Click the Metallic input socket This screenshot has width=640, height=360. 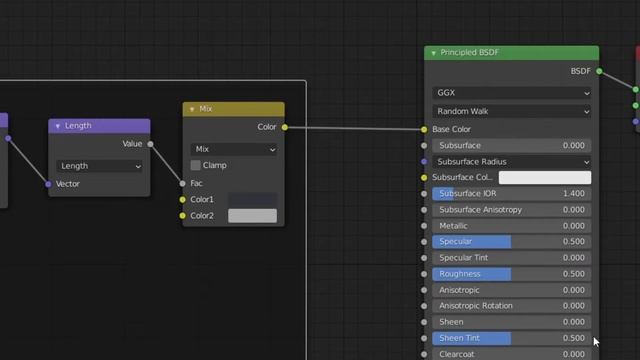pyautogui.click(x=424, y=226)
